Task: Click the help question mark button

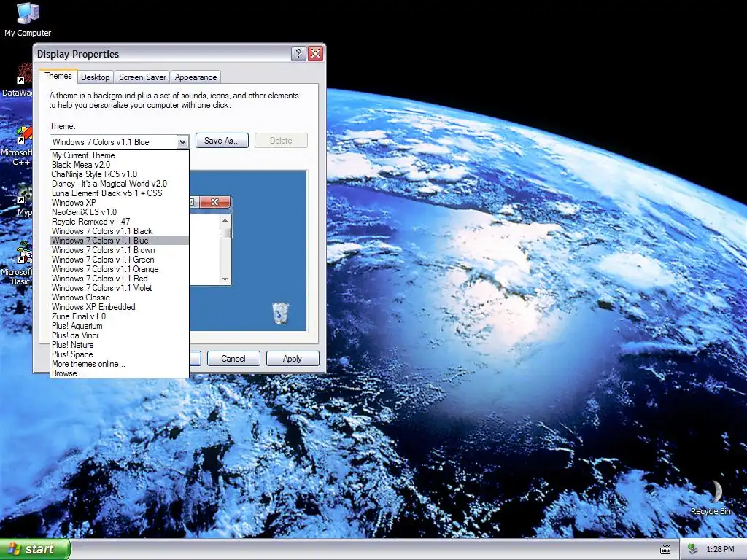Action: 298,53
